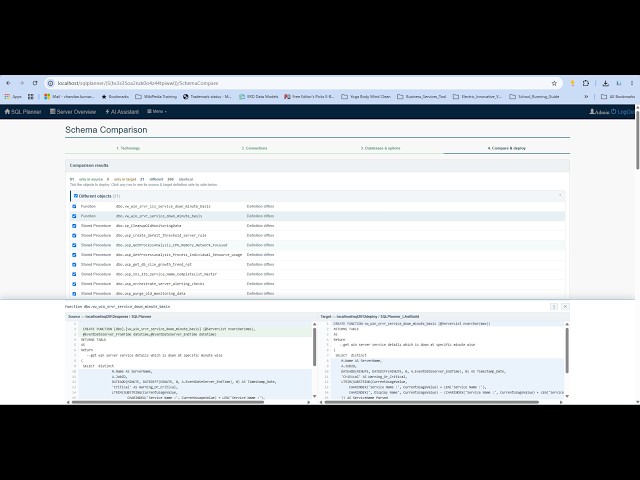Click the source pane horizontal scrollbar
This screenshot has width=640, height=480.
pos(168,402)
